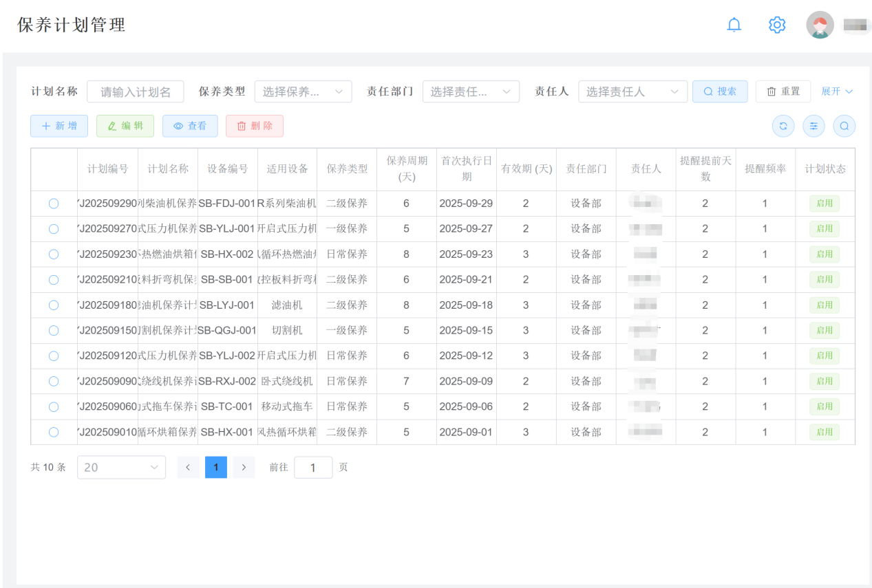Open the 责任部门 dropdown
872x588 pixels.
471,91
